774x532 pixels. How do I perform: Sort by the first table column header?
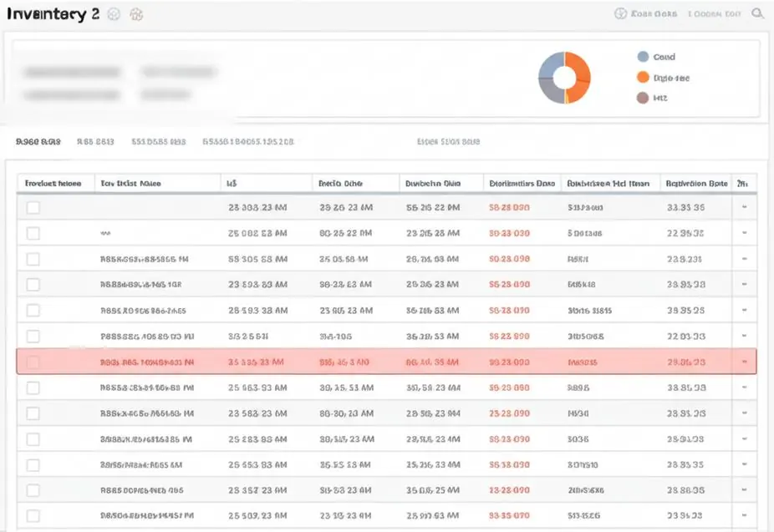coord(53,184)
